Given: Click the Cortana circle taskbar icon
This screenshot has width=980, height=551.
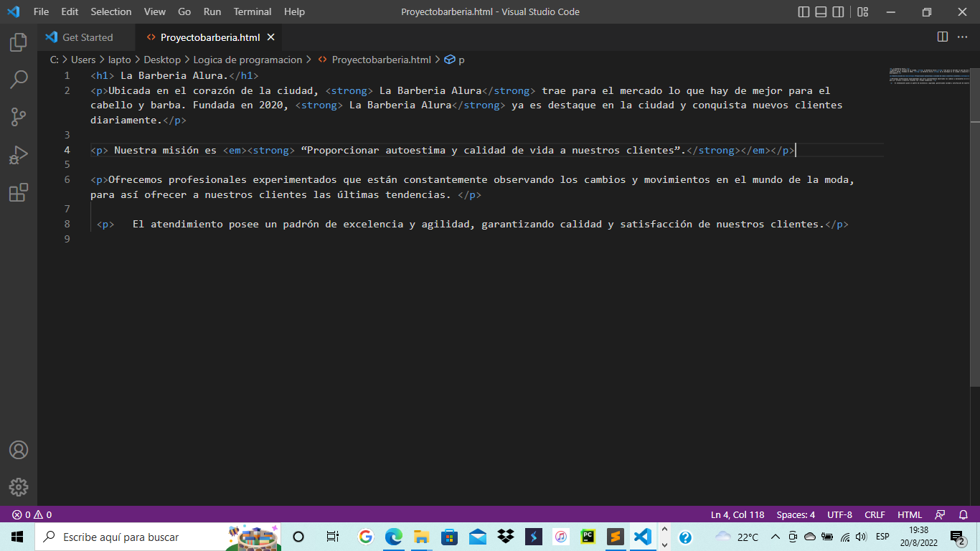Looking at the screenshot, I should point(298,537).
